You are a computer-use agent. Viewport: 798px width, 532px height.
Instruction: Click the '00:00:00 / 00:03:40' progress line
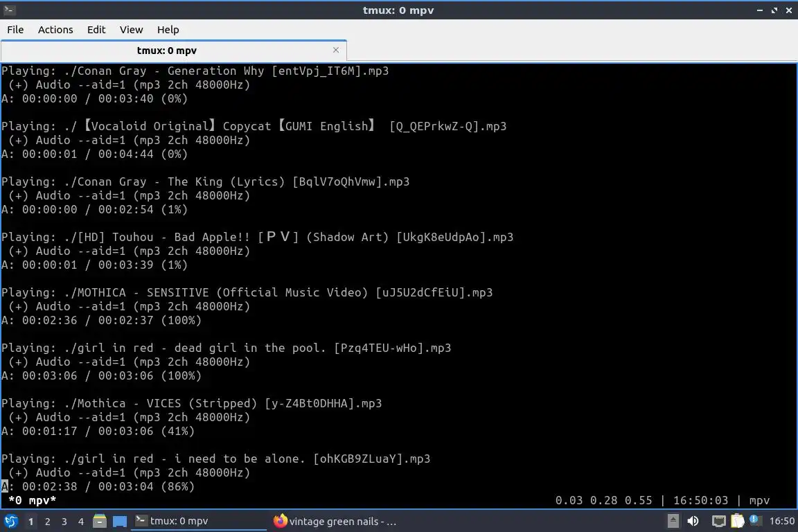point(95,98)
